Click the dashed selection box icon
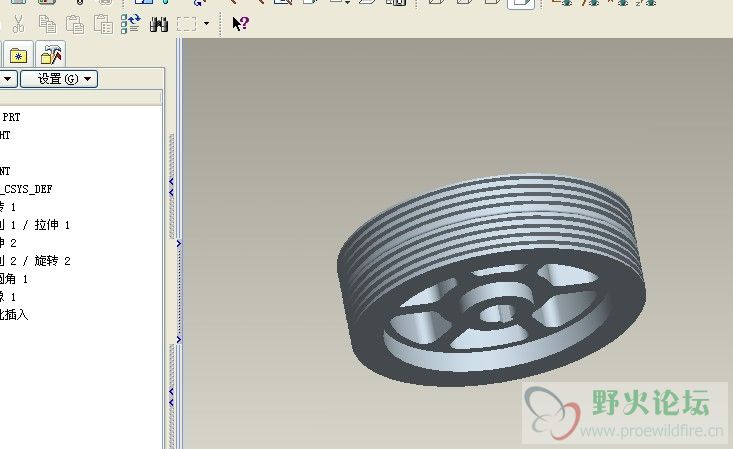733x449 pixels. tap(187, 24)
